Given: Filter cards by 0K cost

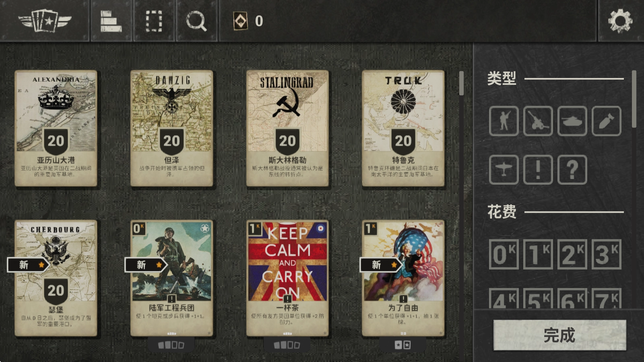Looking at the screenshot, I should click(504, 254).
